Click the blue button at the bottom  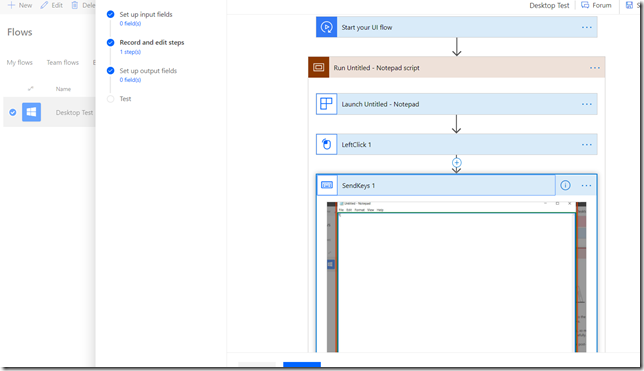coord(302,364)
